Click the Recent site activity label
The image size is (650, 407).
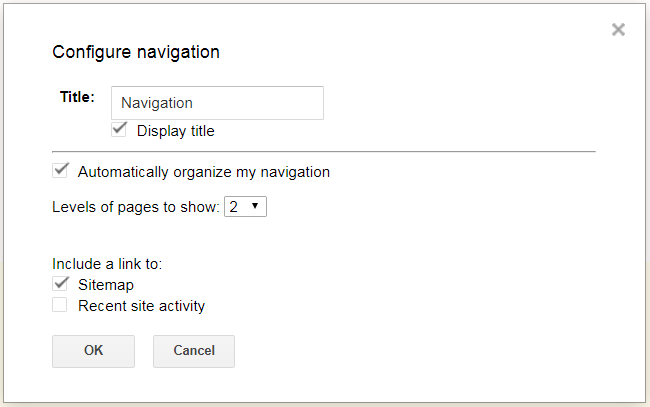(142, 306)
